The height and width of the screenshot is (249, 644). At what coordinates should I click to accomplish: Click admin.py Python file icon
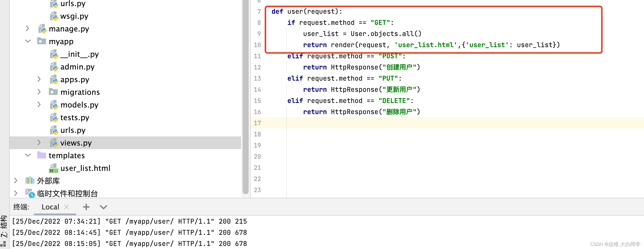coord(54,67)
